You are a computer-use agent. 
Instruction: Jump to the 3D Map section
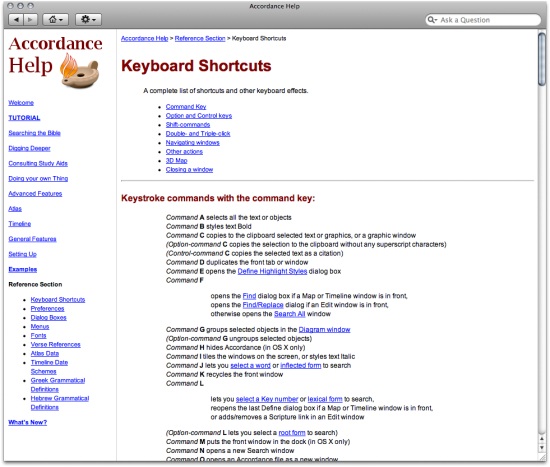(176, 160)
